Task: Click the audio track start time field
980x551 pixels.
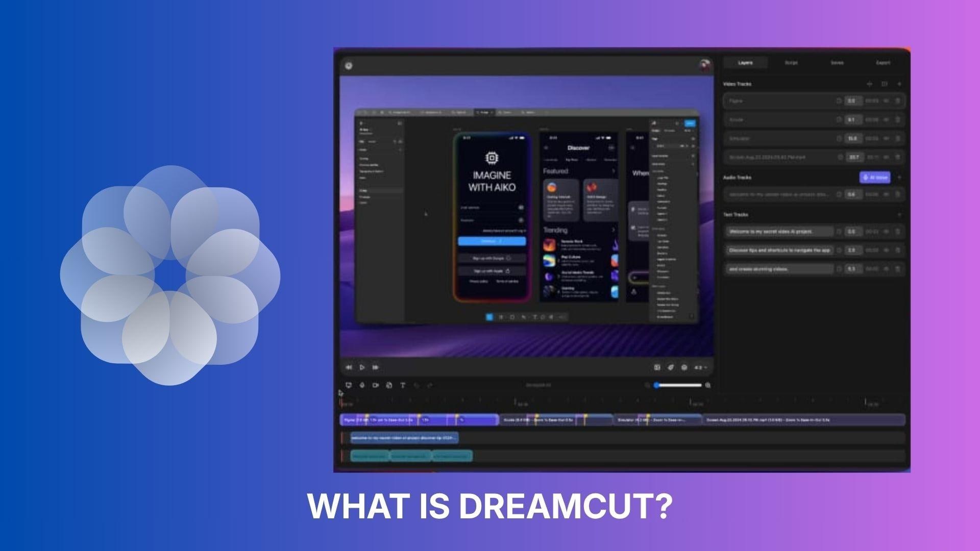Action: click(852, 194)
